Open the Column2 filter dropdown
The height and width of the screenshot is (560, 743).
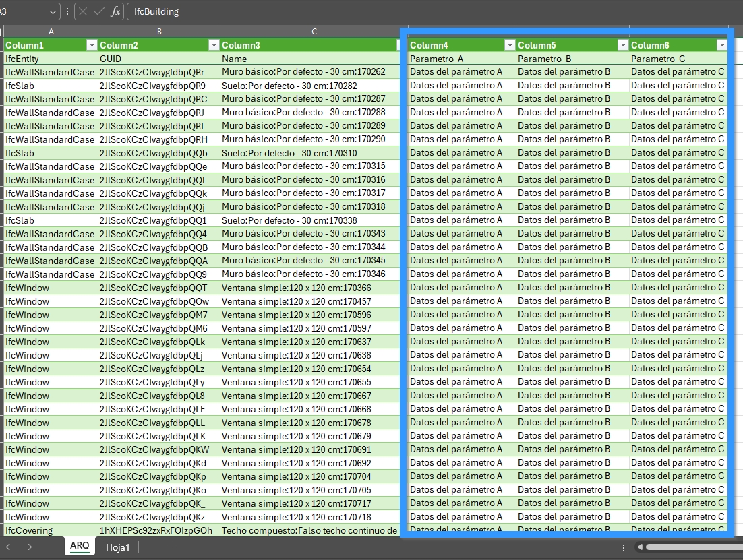(x=214, y=45)
